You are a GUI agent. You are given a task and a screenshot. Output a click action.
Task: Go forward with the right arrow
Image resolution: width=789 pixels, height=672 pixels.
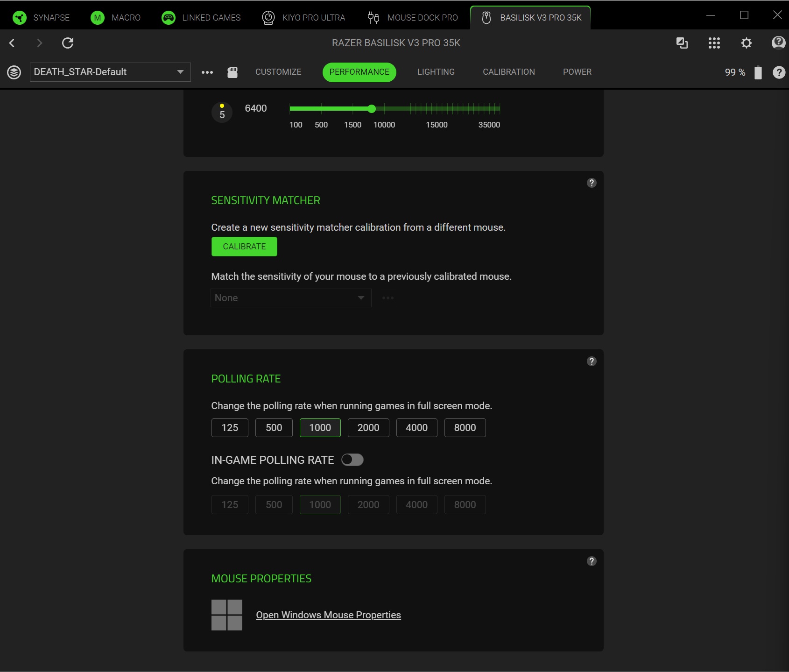click(40, 43)
